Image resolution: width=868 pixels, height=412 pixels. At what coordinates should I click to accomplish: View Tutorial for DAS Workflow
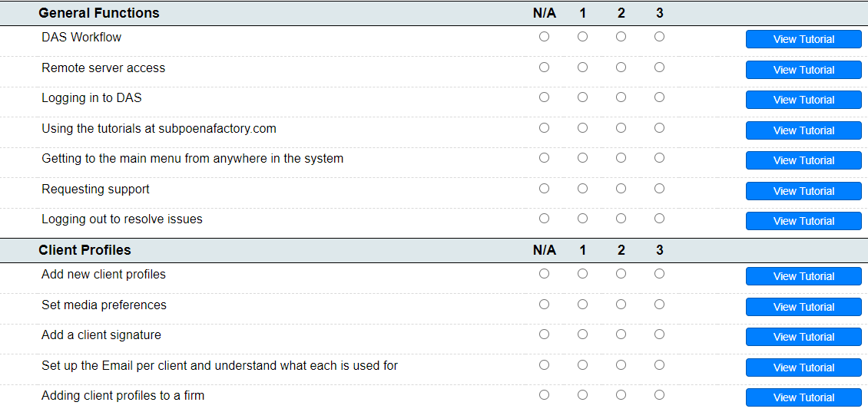click(803, 39)
